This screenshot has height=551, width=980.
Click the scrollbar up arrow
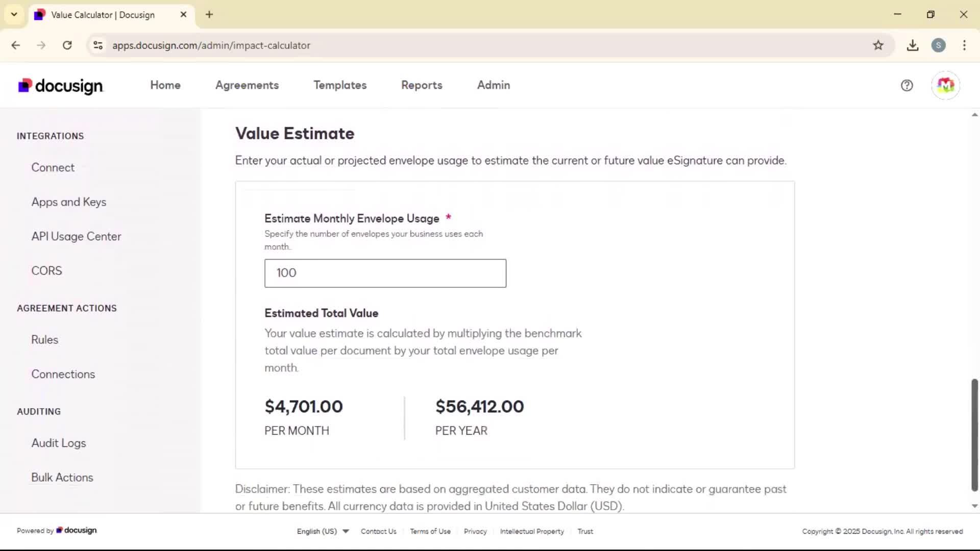click(x=974, y=115)
